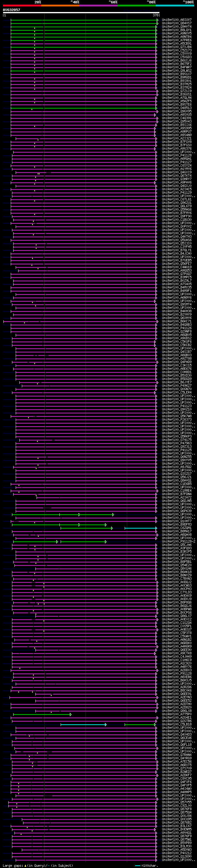Select the AV632857 query title
This screenshot has height=868, width=197.
click(x=11, y=10)
